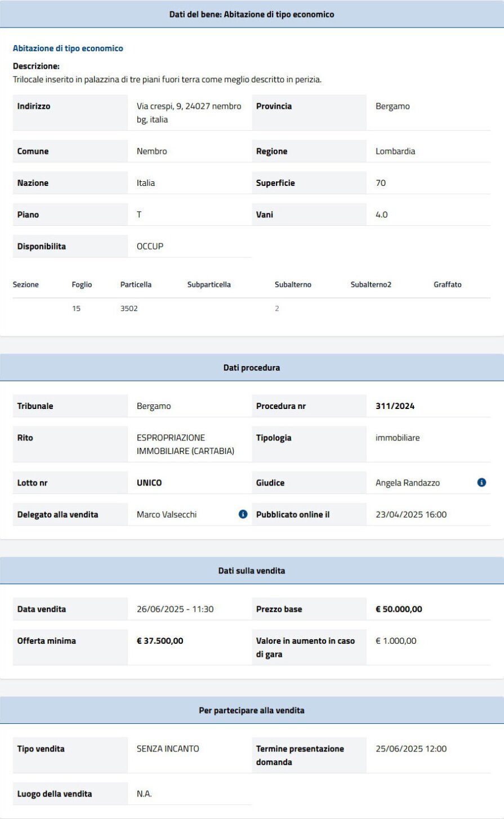The height and width of the screenshot is (819, 504).
Task: Click sale date '26/06/2025 - 11:30'
Action: [175, 609]
